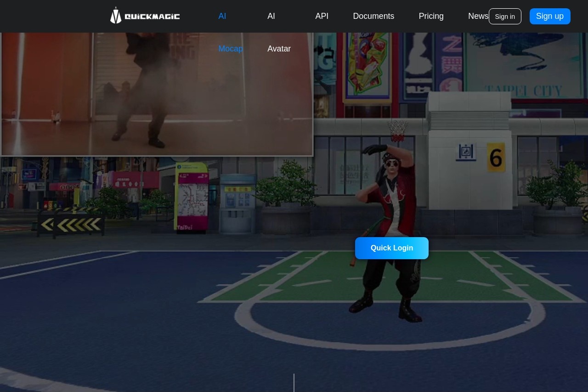Open the News nav link

click(x=478, y=16)
